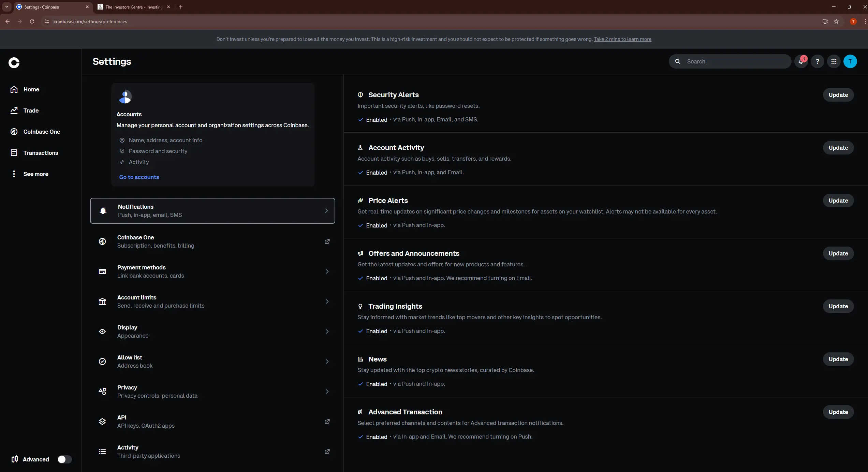Update Advanced Transaction notifications
This screenshot has height=472, width=868.
tap(838, 412)
